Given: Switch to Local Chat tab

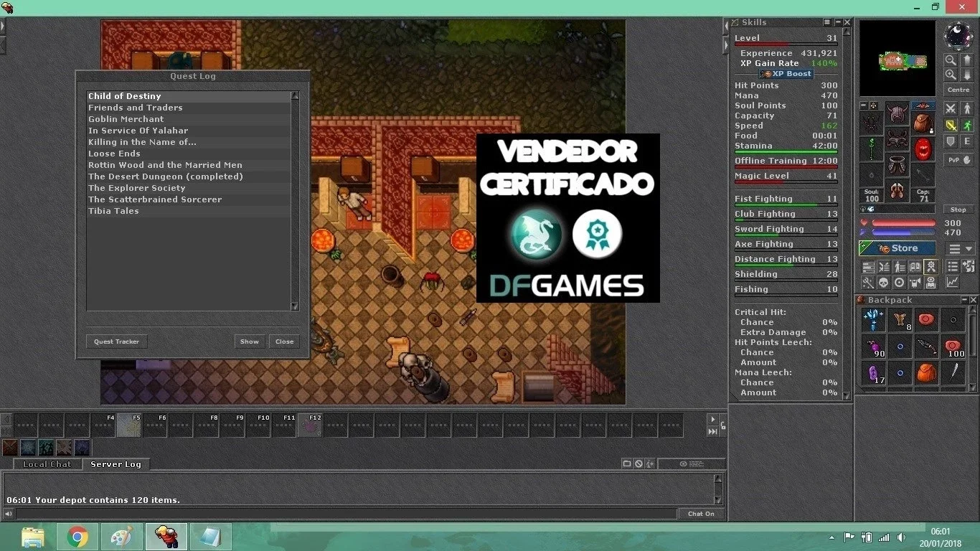Looking at the screenshot, I should (x=47, y=464).
